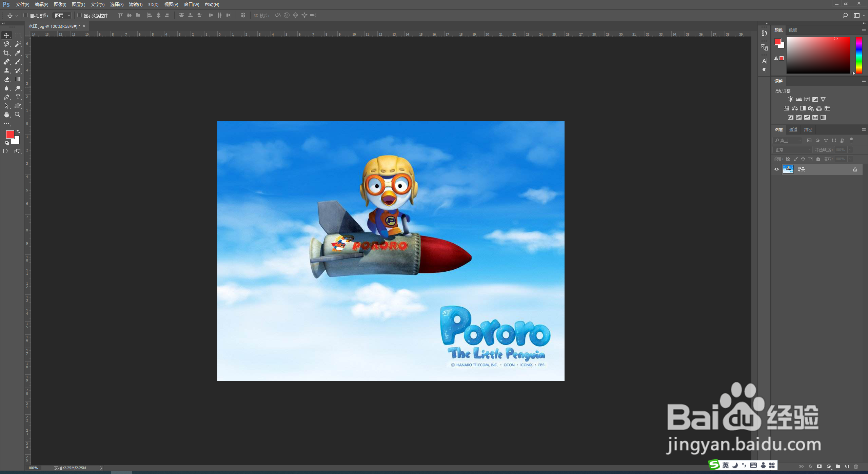868x474 pixels.
Task: Select the Zoom tool in toolbar
Action: pyautogui.click(x=18, y=115)
